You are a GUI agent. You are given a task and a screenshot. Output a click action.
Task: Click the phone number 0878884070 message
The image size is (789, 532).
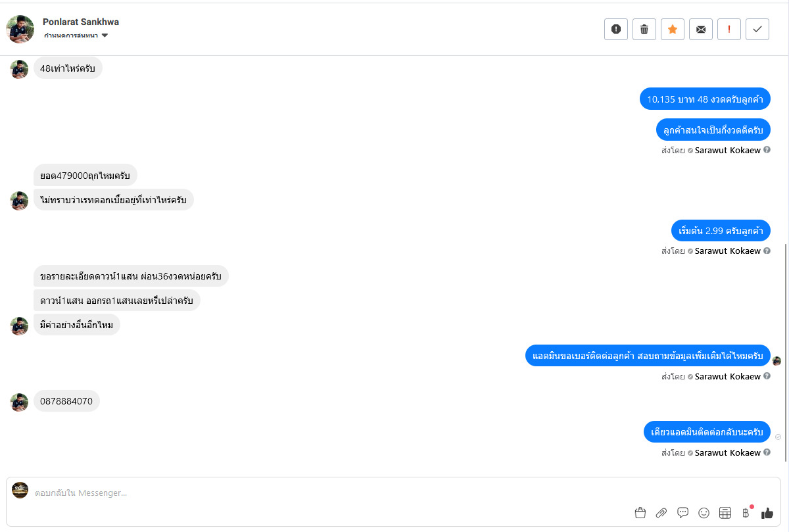point(66,401)
